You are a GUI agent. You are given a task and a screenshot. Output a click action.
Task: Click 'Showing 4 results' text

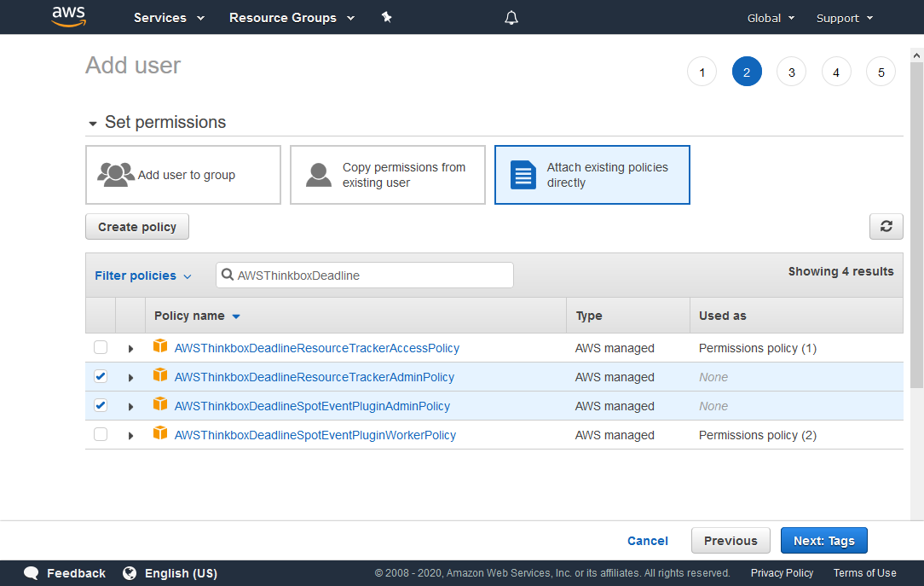click(841, 271)
